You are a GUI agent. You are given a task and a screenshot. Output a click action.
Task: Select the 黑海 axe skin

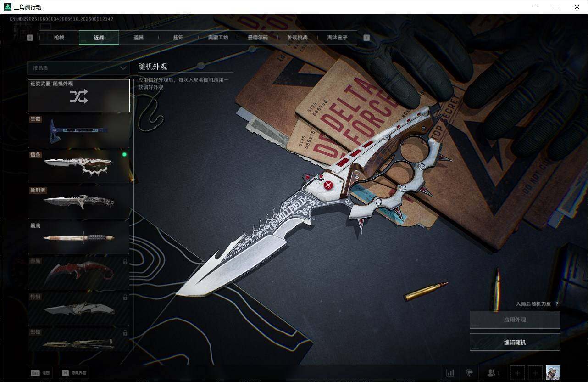tap(78, 131)
